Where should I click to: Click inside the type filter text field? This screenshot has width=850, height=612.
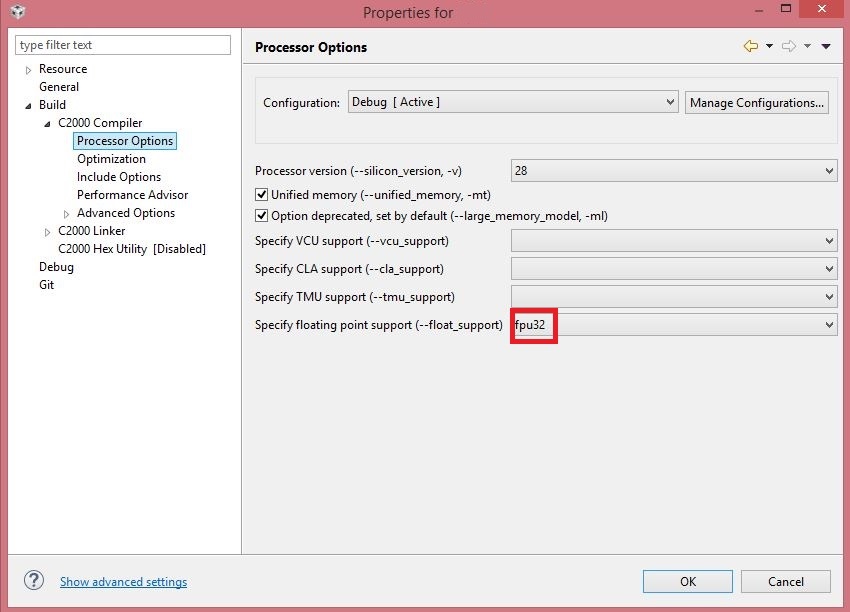coord(120,44)
